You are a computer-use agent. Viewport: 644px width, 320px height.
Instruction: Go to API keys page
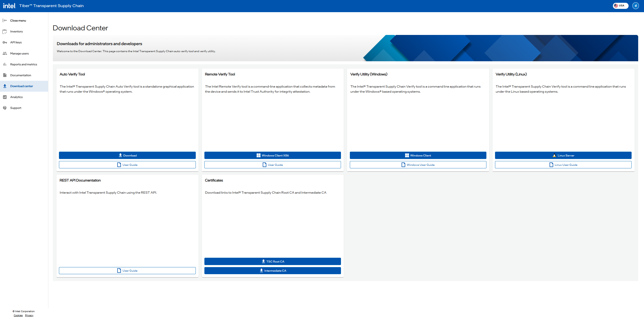pos(24,42)
